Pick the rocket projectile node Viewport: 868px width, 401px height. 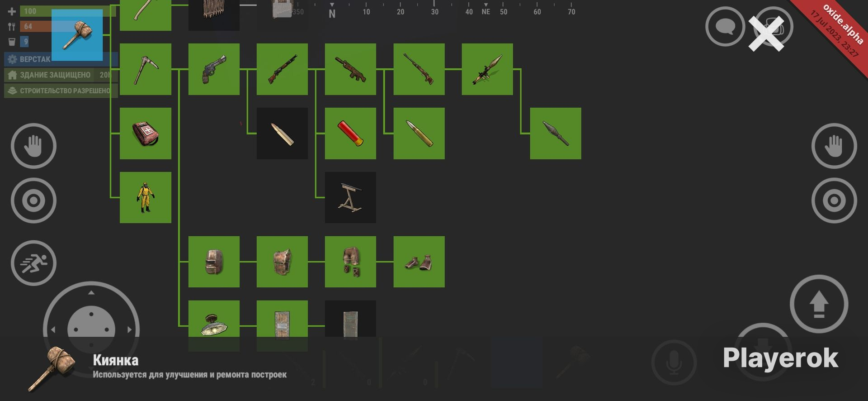coord(556,134)
